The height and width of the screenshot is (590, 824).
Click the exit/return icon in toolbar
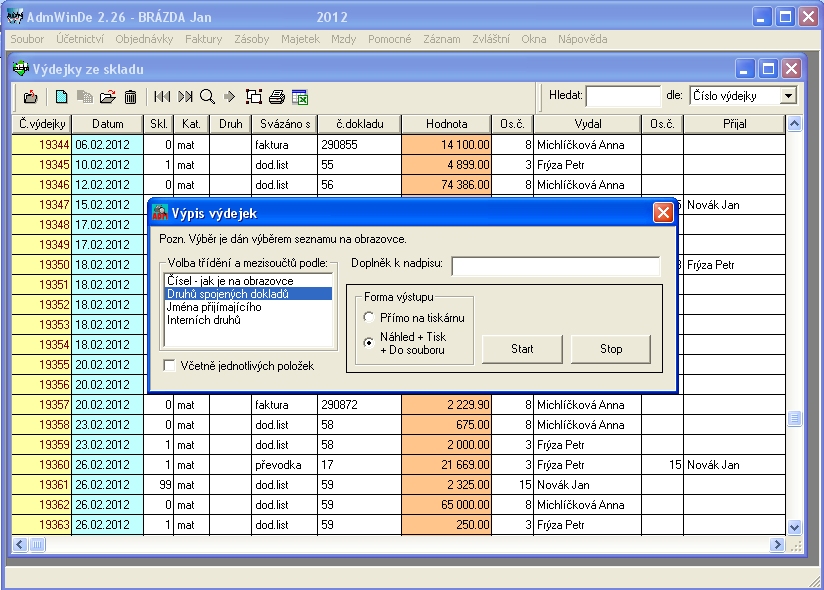click(30, 97)
